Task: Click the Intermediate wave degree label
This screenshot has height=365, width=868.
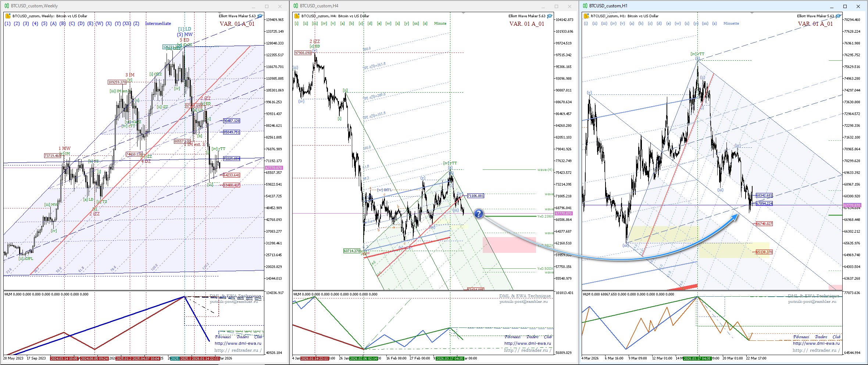Action: coord(158,24)
